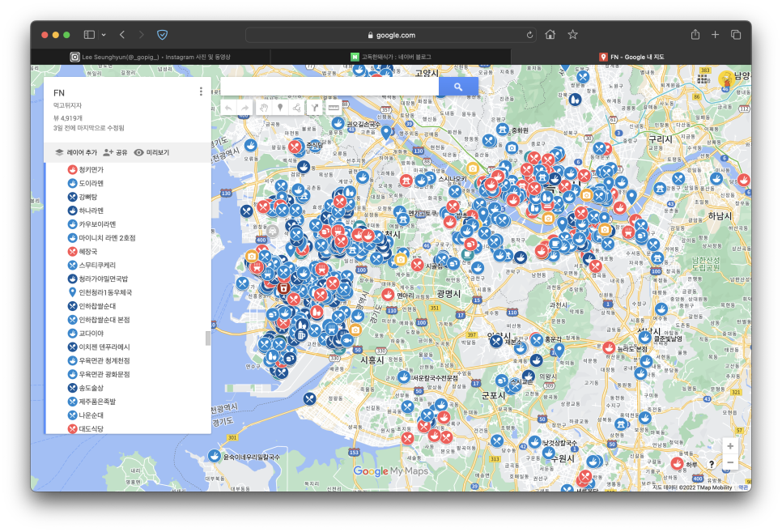Click the 종화원 map marker
The image size is (782, 532).
point(503,130)
